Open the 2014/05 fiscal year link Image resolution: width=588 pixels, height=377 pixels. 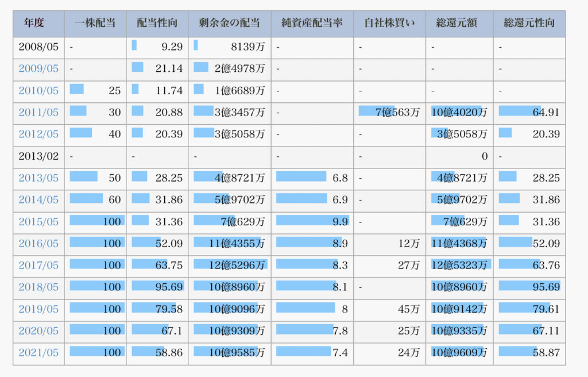click(x=38, y=199)
